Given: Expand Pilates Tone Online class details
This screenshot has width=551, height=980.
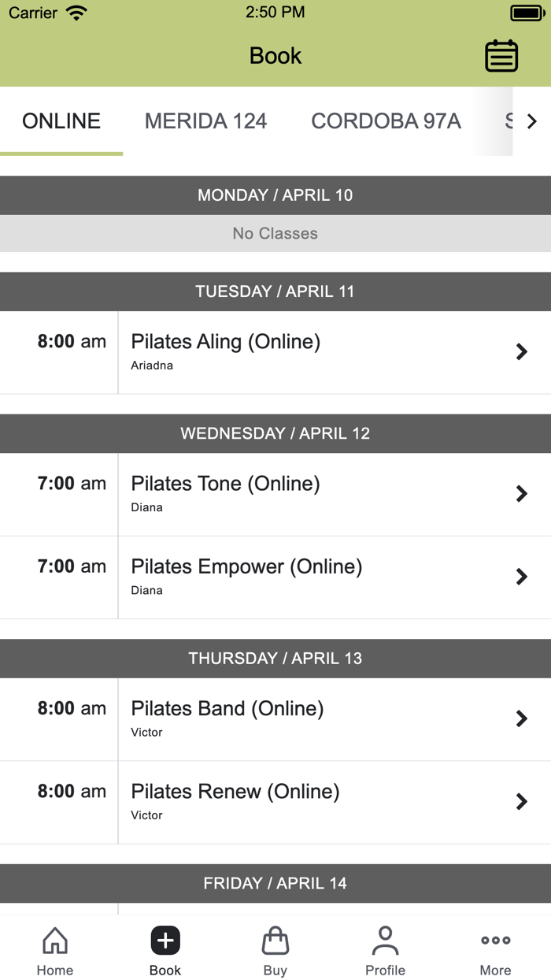Looking at the screenshot, I should (275, 493).
